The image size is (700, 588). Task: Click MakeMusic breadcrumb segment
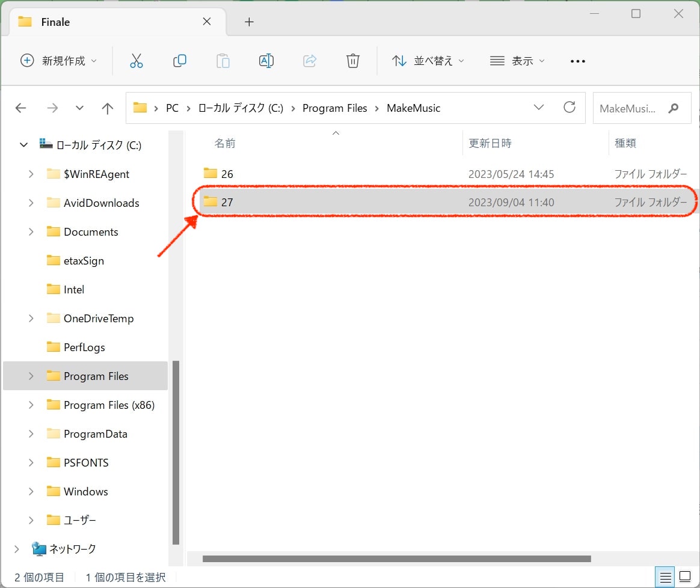[413, 108]
